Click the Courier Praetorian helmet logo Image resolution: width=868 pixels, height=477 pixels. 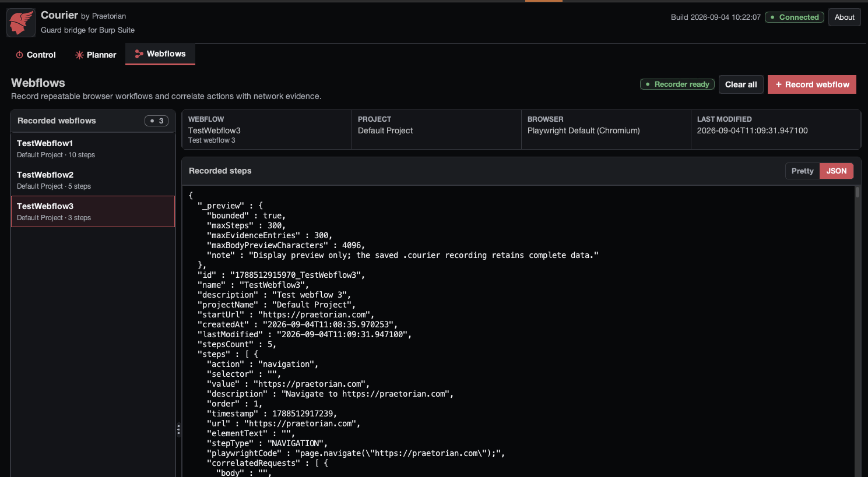point(21,23)
